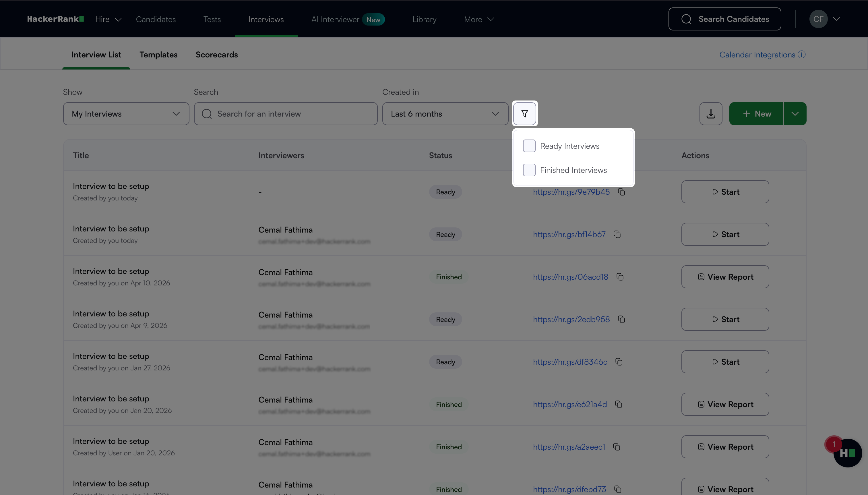Copy link for hr.gs/df8346c

coord(619,362)
